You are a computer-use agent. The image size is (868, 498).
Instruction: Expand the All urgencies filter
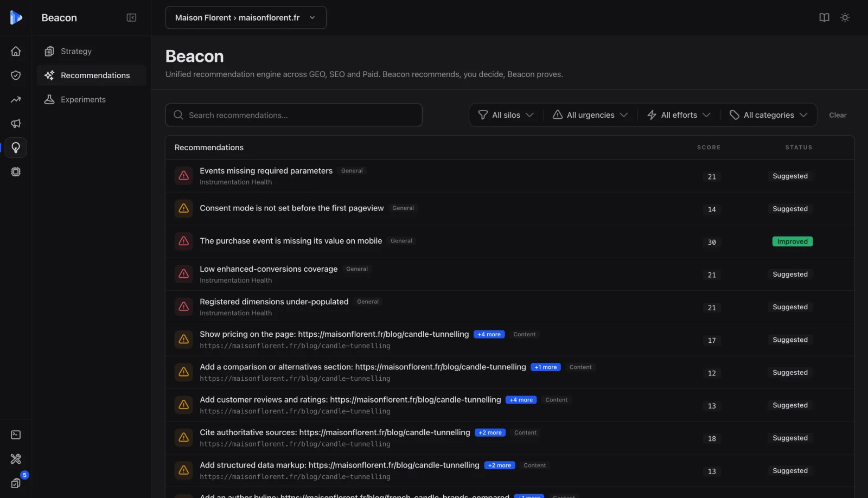coord(590,115)
